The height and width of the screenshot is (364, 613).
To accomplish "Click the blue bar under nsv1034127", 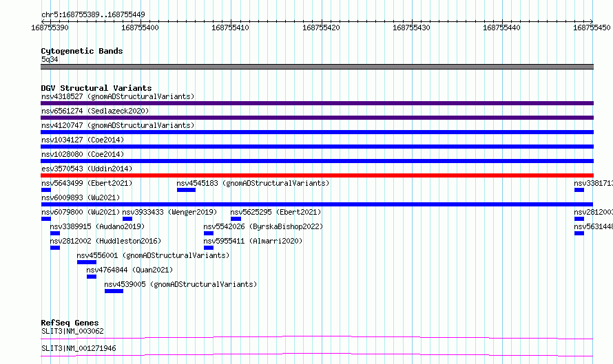I will (317, 147).
